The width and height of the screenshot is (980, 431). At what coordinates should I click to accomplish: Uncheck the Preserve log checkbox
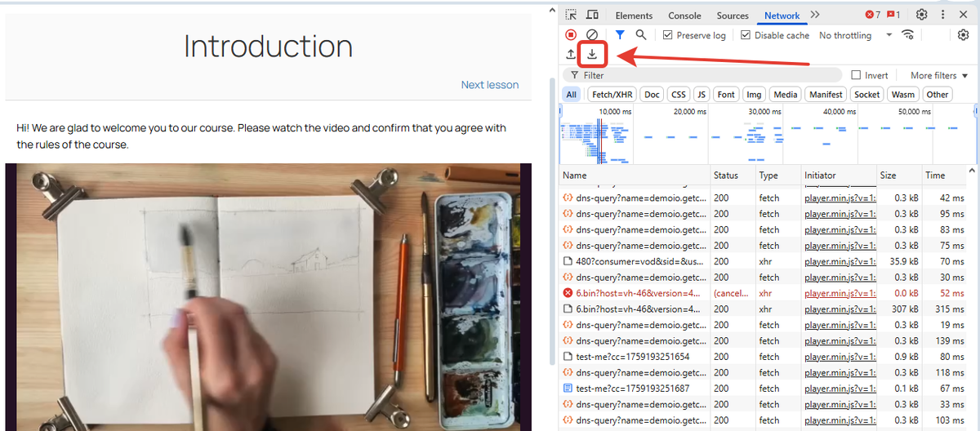667,35
